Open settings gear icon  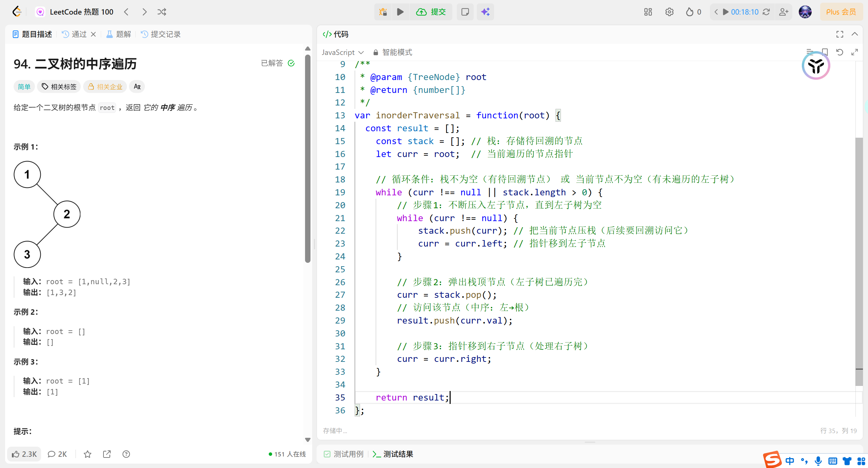[669, 12]
